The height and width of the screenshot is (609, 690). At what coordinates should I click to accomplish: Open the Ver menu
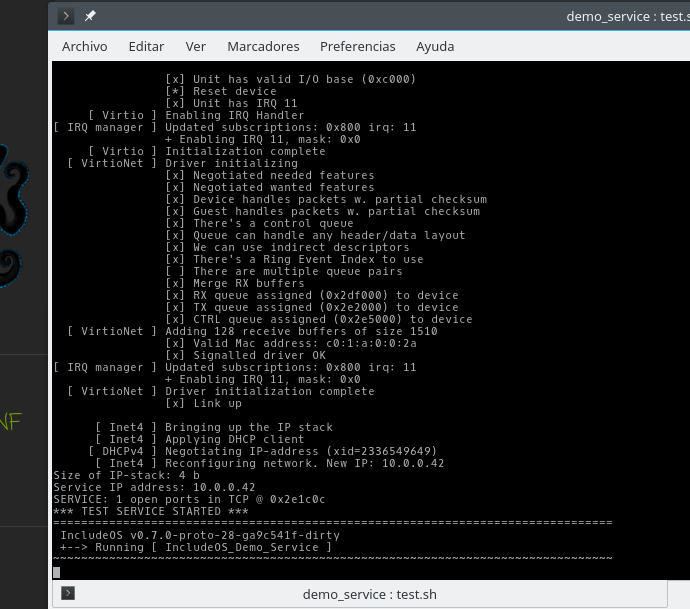(196, 46)
